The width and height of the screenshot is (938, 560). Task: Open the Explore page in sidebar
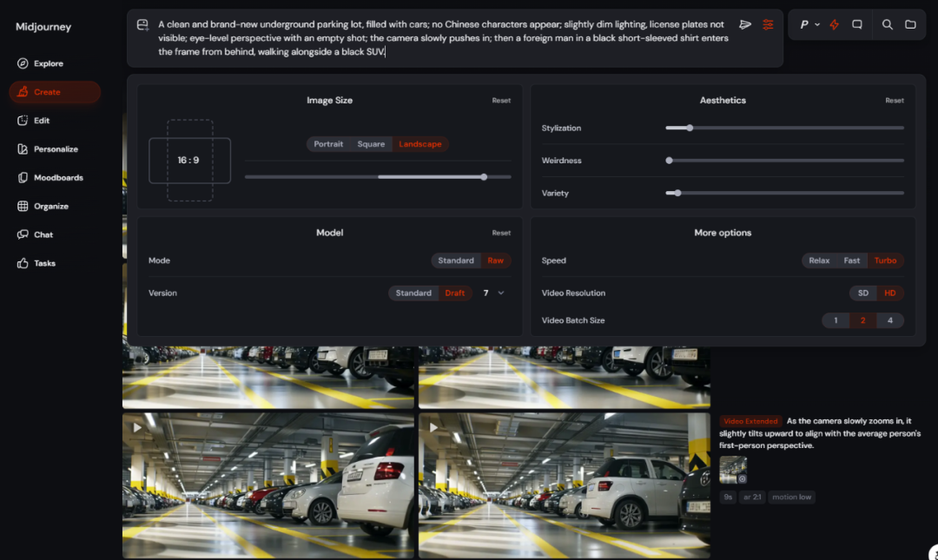[x=48, y=63]
